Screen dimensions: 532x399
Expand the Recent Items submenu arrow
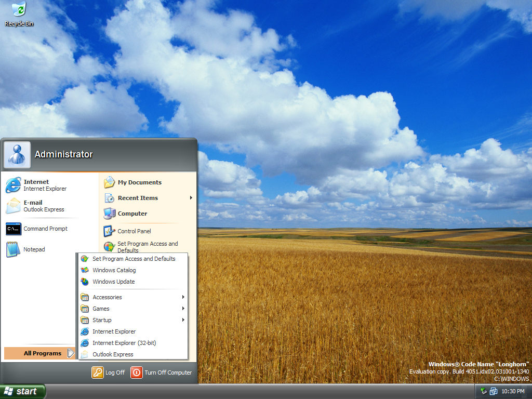coord(191,198)
